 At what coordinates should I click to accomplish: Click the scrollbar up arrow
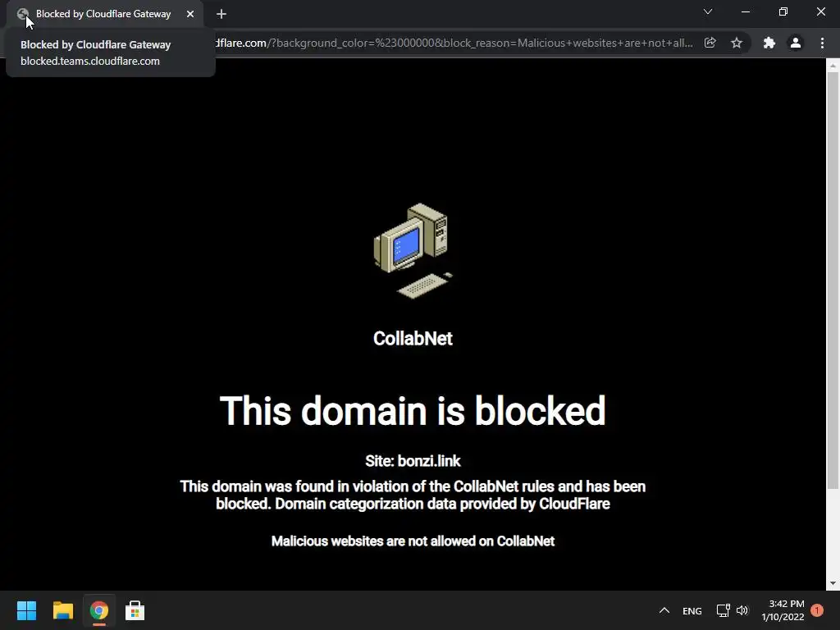click(833, 66)
